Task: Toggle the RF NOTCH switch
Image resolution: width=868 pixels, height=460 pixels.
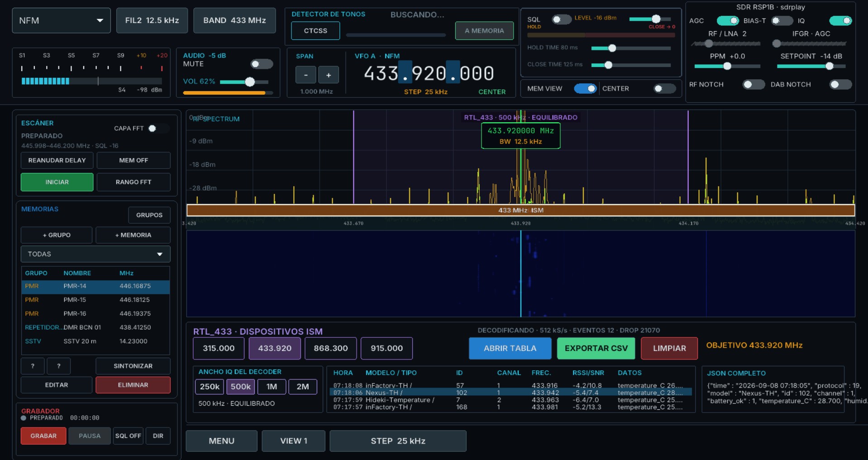Action: coord(754,85)
